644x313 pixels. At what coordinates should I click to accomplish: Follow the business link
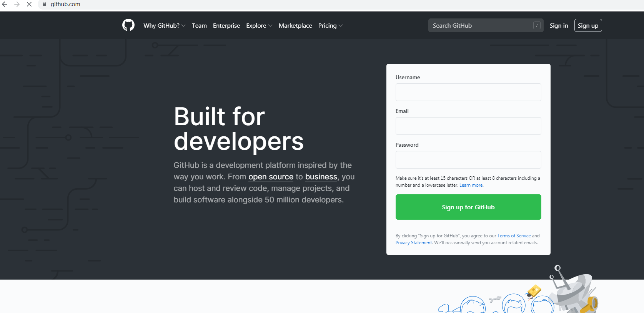321,177
